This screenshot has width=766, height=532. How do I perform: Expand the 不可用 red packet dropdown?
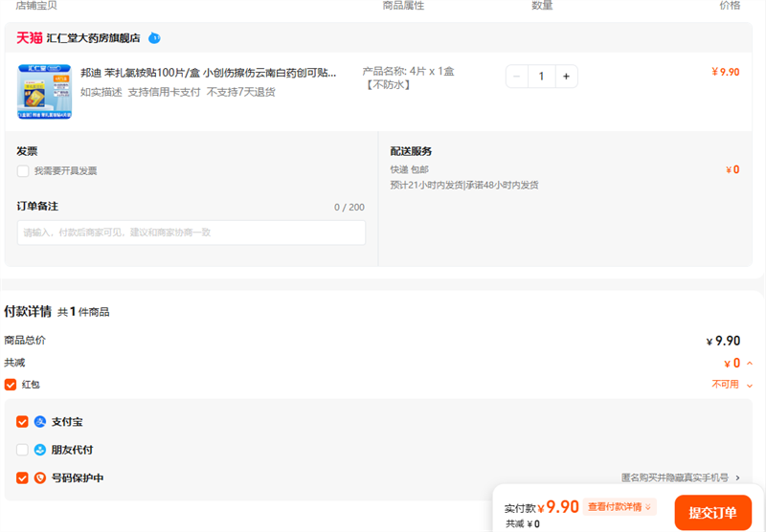tap(749, 385)
